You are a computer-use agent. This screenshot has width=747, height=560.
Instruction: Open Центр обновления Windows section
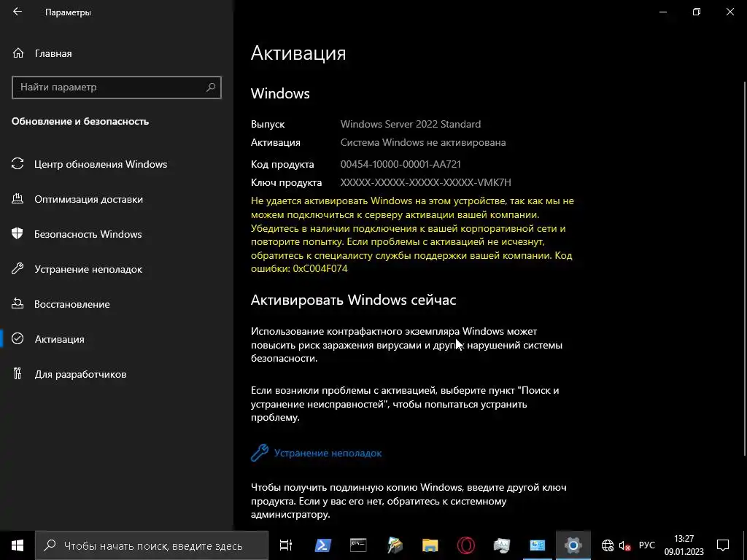point(101,164)
